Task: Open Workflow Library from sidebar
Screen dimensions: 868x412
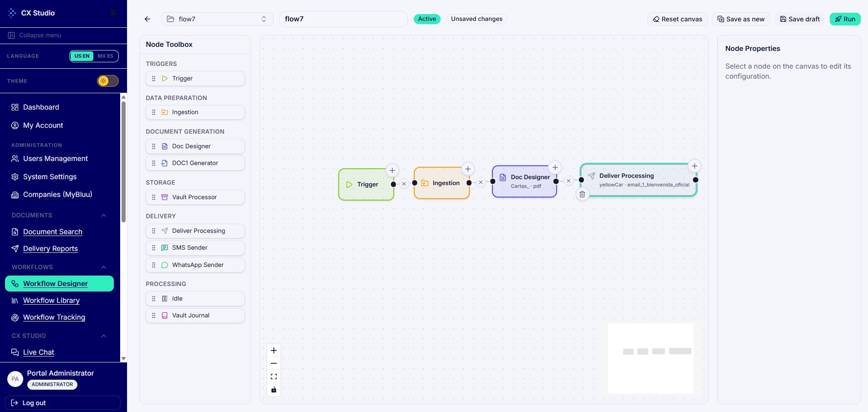Action: (51, 301)
